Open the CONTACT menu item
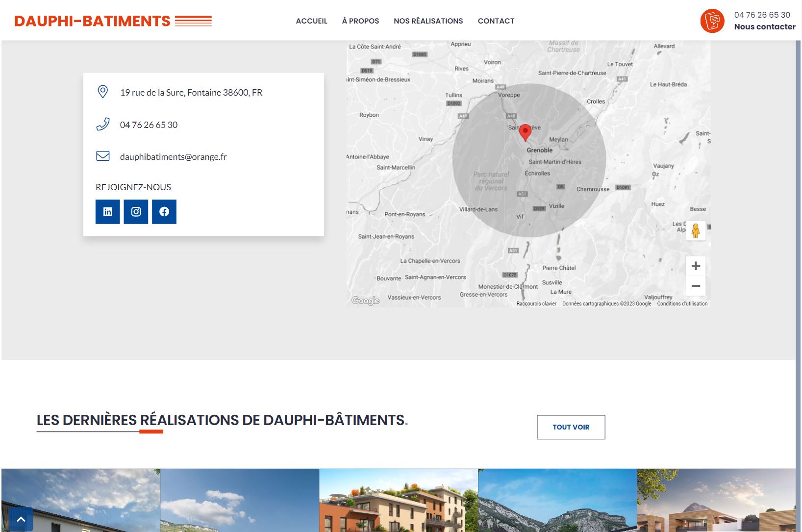The width and height of the screenshot is (802, 532). click(496, 21)
